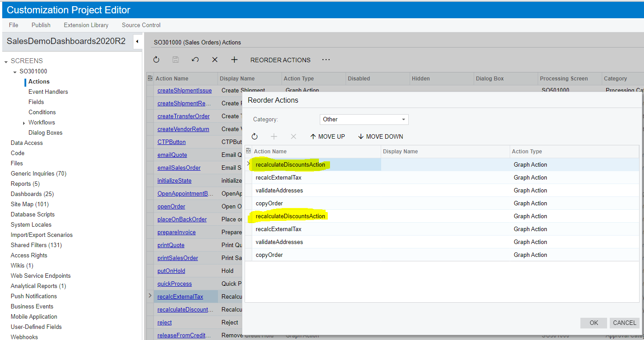Open Database Scripts section

(32, 214)
